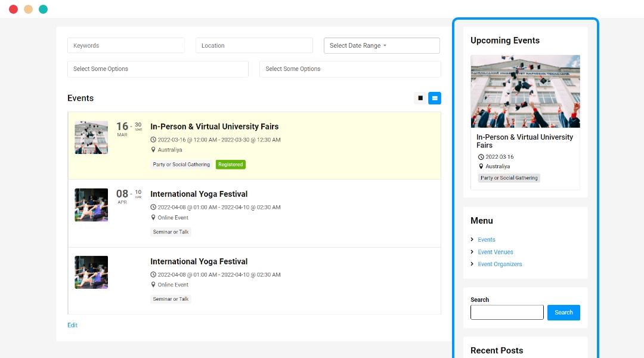Open the second Select Some Options dropdown

coord(350,69)
